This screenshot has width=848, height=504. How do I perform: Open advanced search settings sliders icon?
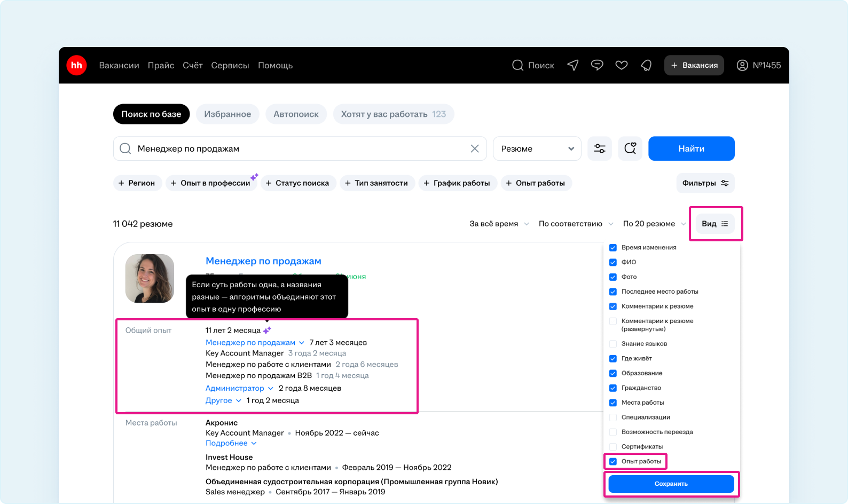600,148
